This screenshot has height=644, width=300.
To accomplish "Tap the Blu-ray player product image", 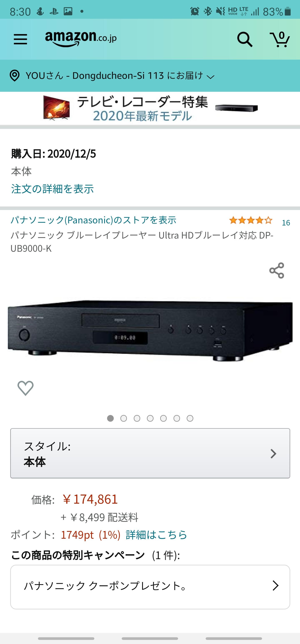I will [x=150, y=331].
